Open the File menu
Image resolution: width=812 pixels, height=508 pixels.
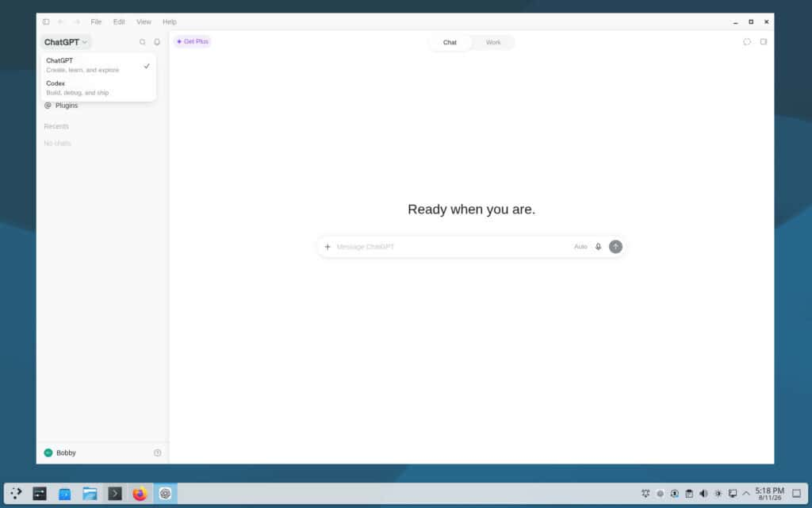[96, 21]
